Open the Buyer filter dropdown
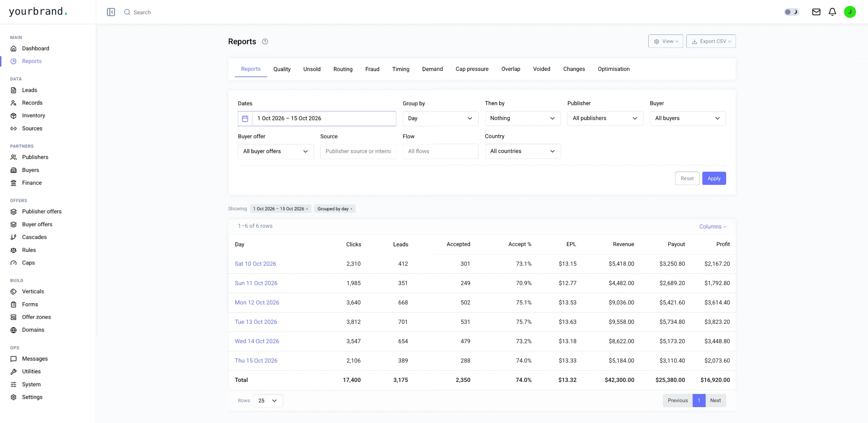The width and height of the screenshot is (868, 423). (687, 119)
